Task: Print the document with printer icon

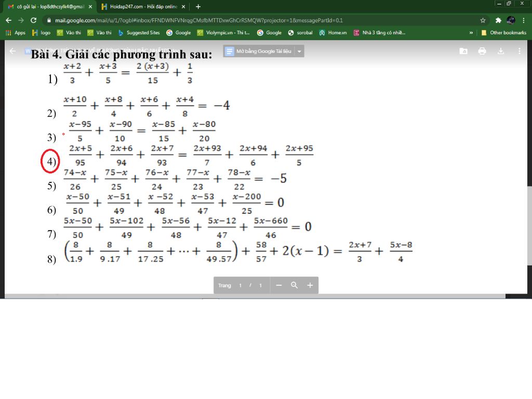Action: pos(482,51)
